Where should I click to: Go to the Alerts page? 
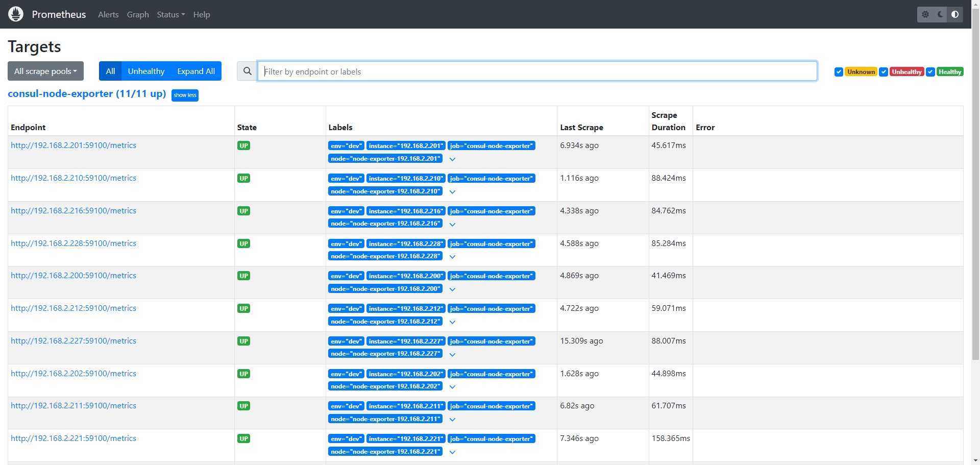pyautogui.click(x=108, y=15)
